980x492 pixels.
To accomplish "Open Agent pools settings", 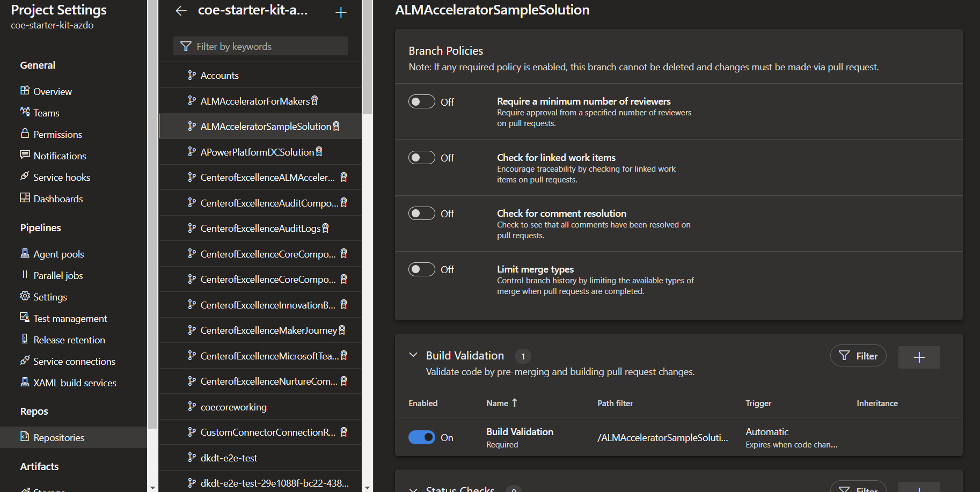I will tap(58, 254).
